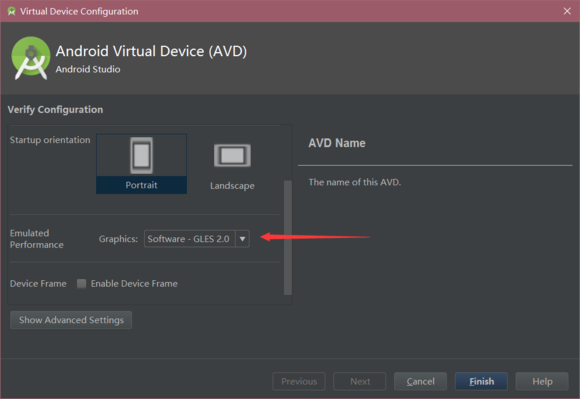Click the title bar Android Studio icon
This screenshot has width=580, height=399.
click(11, 11)
